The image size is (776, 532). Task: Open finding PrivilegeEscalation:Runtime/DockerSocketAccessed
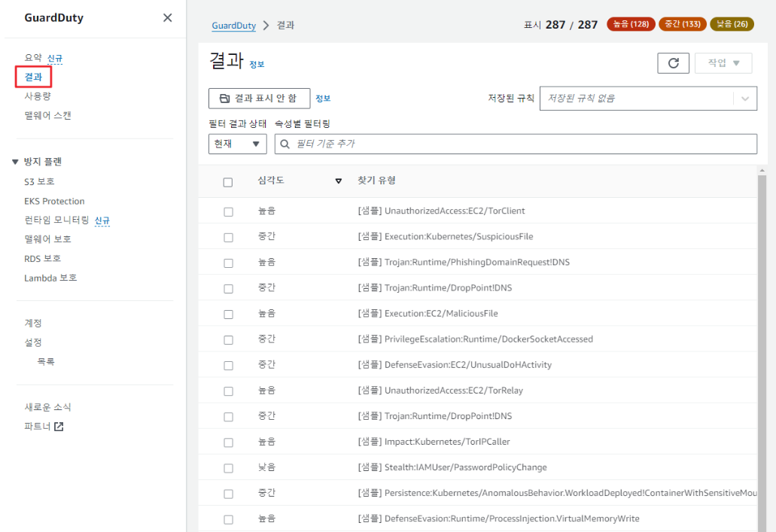click(x=475, y=339)
